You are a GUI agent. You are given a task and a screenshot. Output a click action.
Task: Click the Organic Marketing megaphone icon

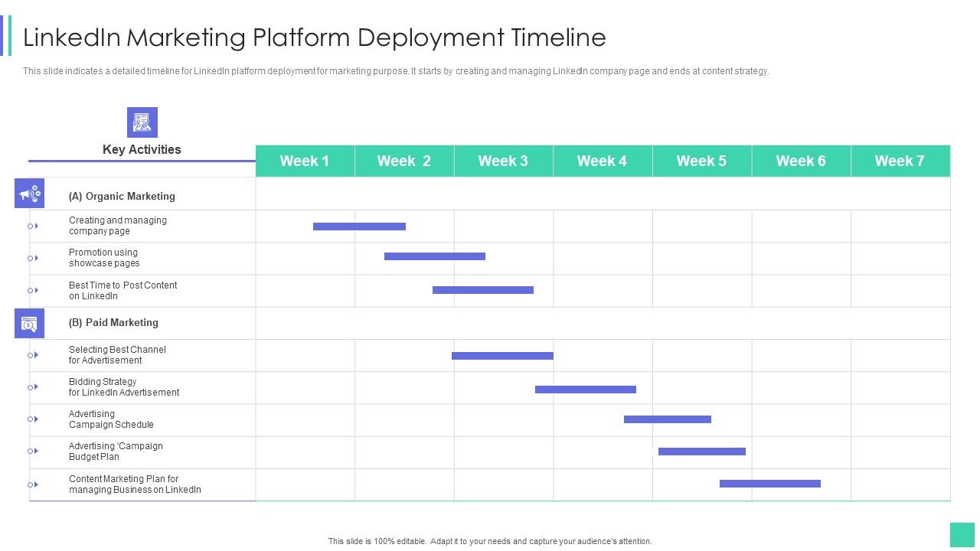tap(29, 194)
